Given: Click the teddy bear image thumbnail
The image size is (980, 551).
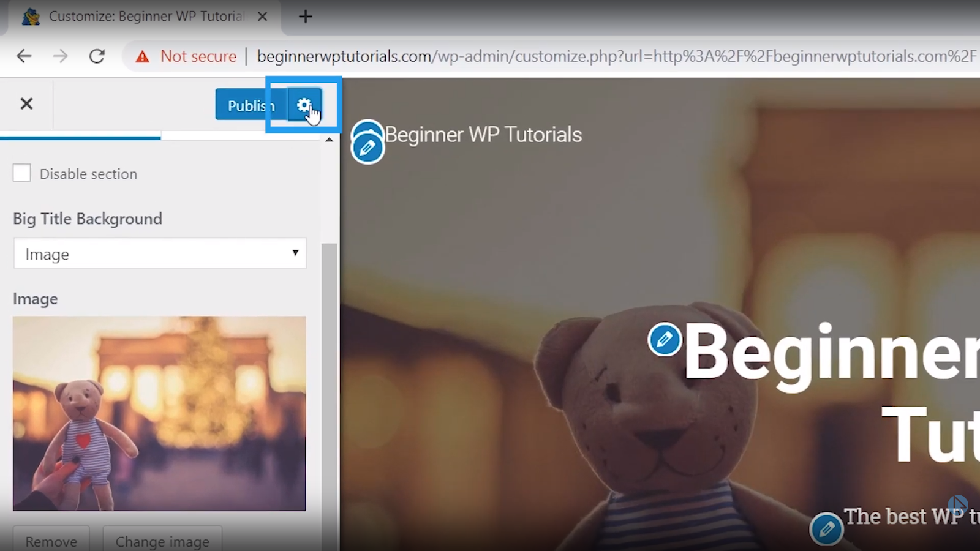Looking at the screenshot, I should coord(159,413).
